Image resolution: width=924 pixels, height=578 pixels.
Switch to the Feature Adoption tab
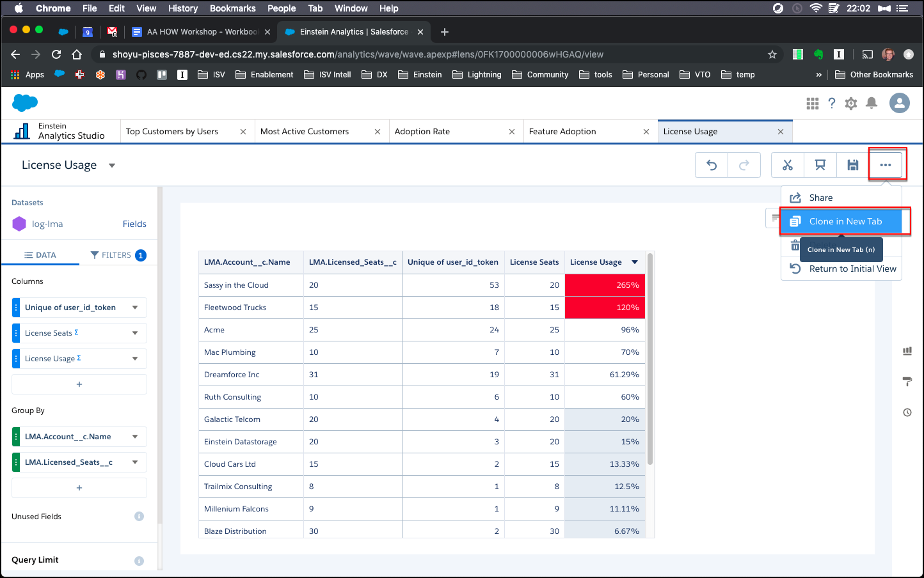click(562, 132)
